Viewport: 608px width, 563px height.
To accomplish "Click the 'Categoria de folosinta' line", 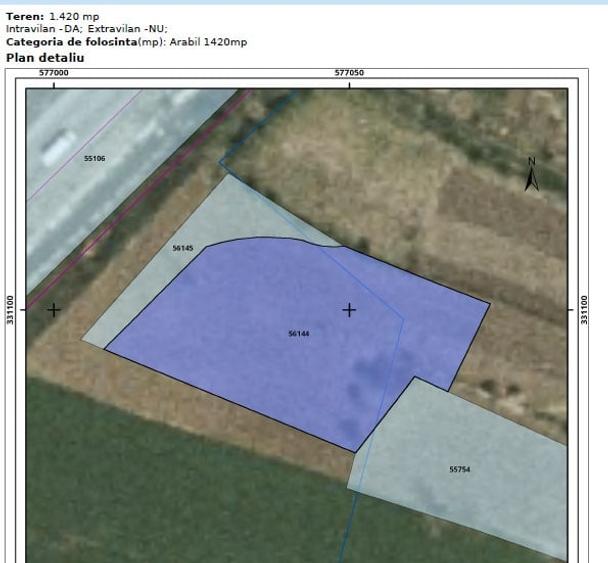I will coord(126,42).
